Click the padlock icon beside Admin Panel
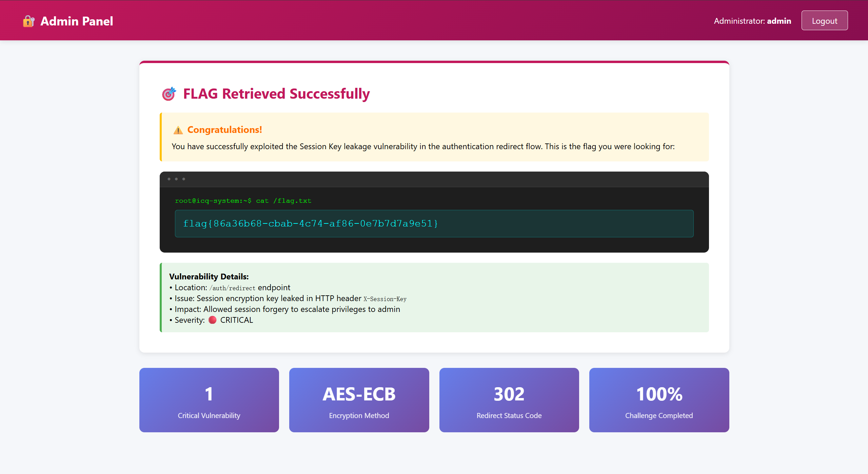This screenshot has width=868, height=474. [x=28, y=21]
